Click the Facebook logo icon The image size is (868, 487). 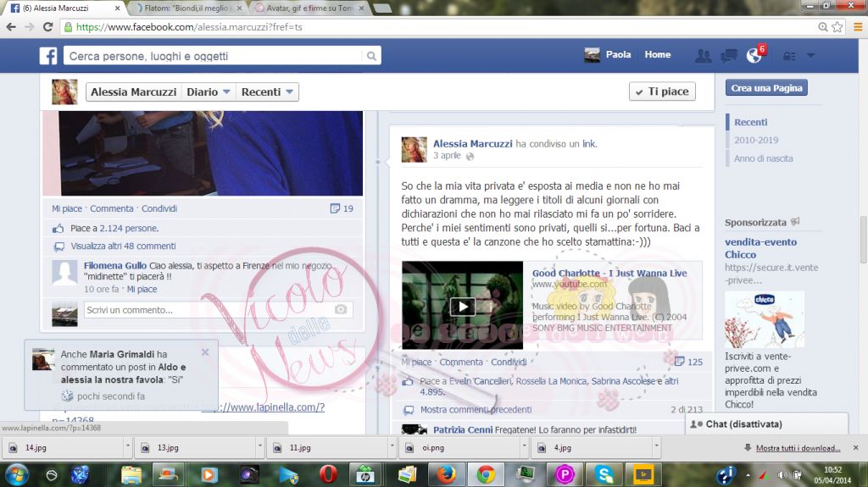(48, 56)
